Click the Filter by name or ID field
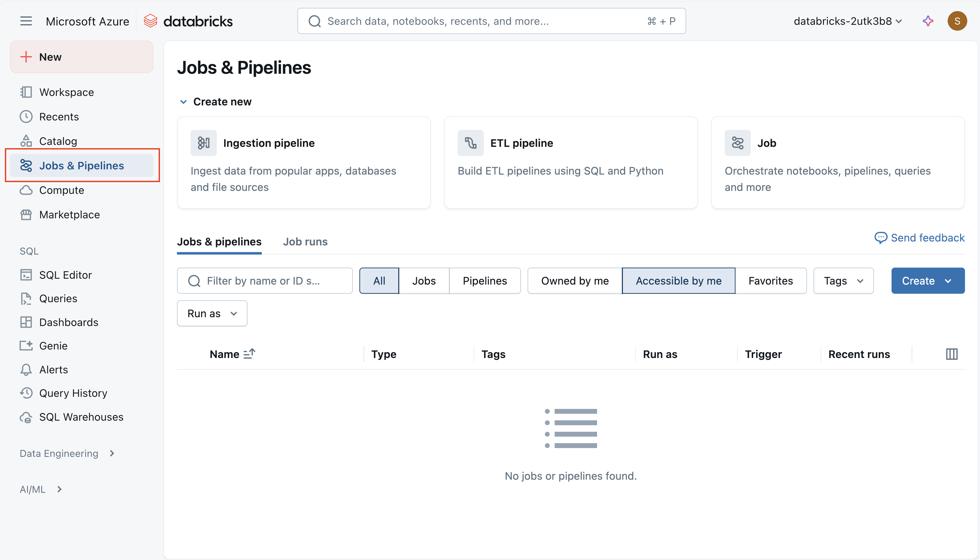This screenshot has width=980, height=560. [265, 281]
